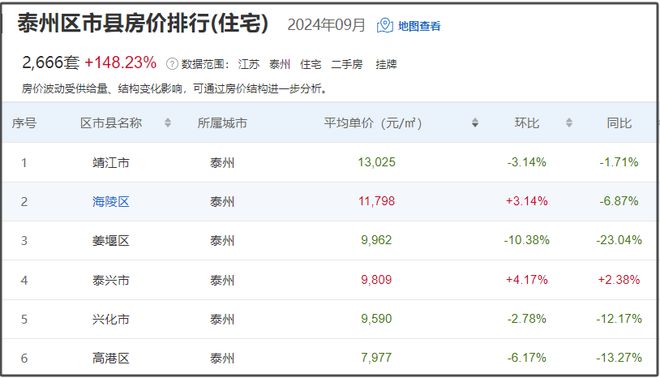The width and height of the screenshot is (660, 378).
Task: Click the question mark help icon
Action: (x=172, y=64)
